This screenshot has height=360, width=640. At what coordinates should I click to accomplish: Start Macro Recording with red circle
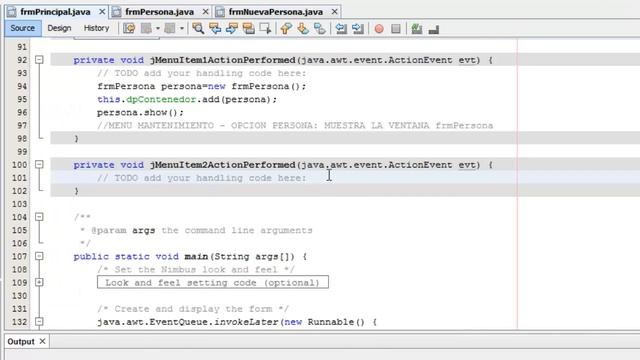[x=379, y=29]
